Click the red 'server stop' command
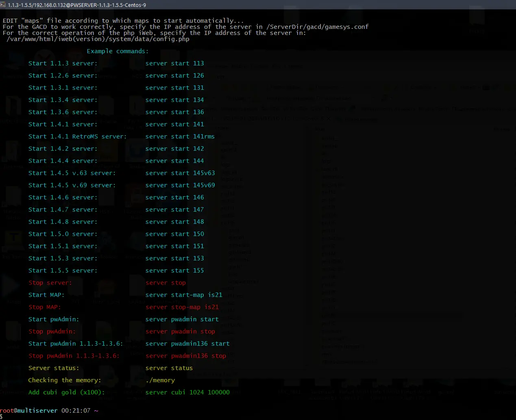 tap(165, 283)
